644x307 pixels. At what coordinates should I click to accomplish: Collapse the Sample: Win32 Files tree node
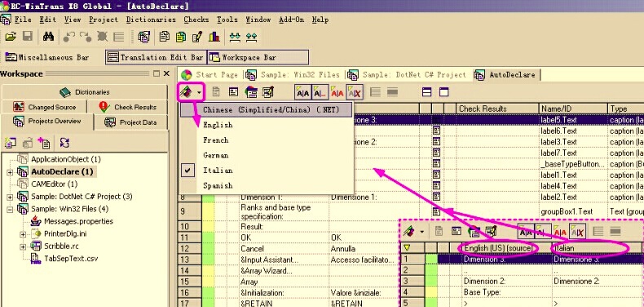10,209
